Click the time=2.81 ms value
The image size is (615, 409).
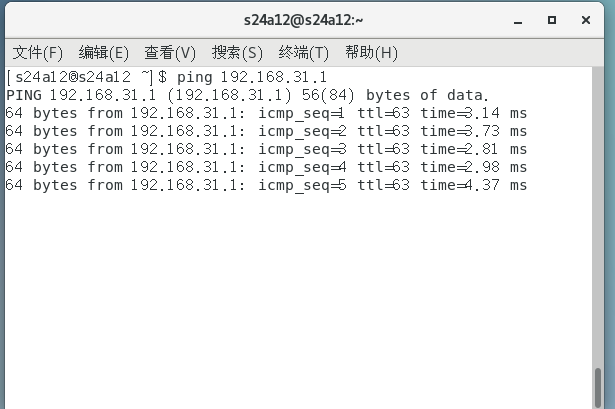pyautogui.click(x=473, y=149)
